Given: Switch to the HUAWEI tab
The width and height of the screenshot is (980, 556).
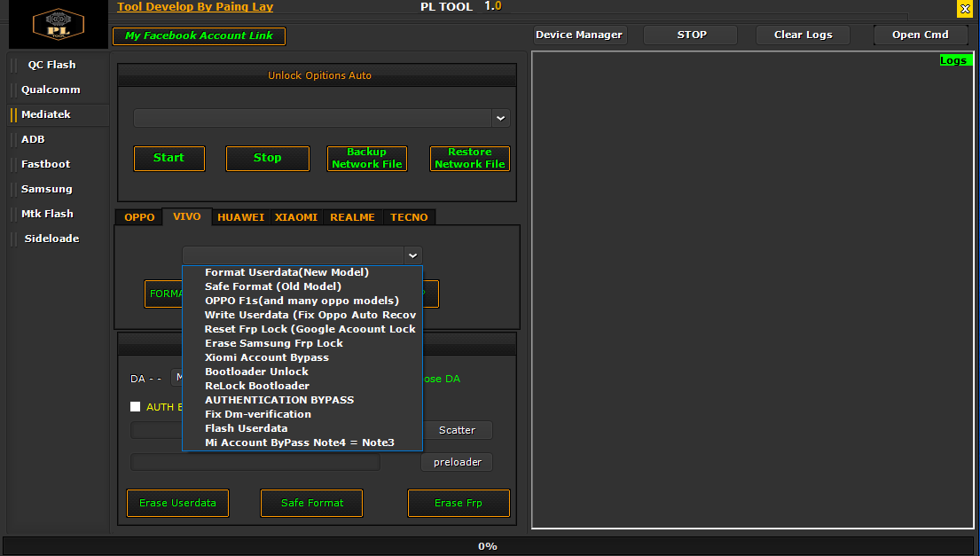Looking at the screenshot, I should (x=240, y=217).
